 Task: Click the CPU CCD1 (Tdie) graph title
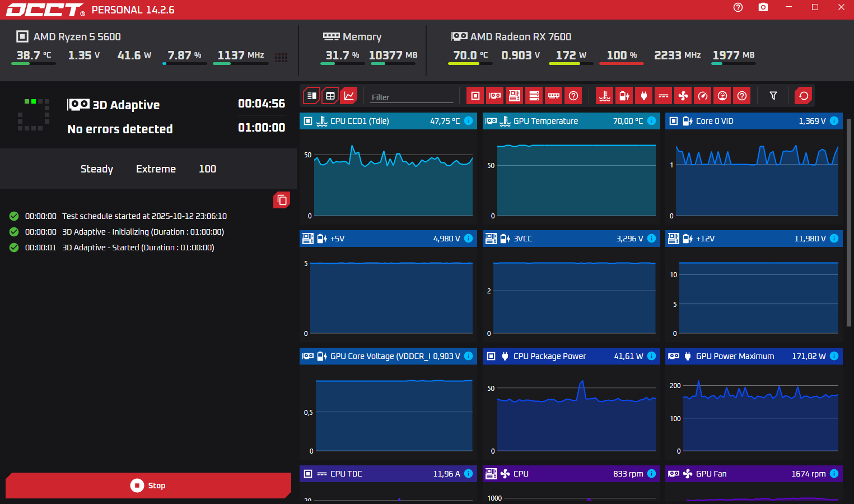point(360,121)
